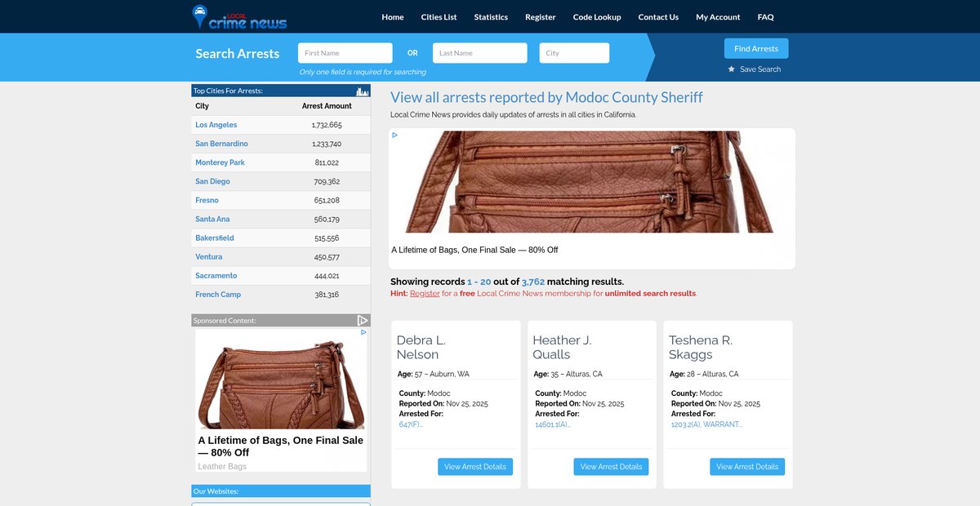Open the Ventura city link
This screenshot has height=506, width=980.
click(x=209, y=256)
